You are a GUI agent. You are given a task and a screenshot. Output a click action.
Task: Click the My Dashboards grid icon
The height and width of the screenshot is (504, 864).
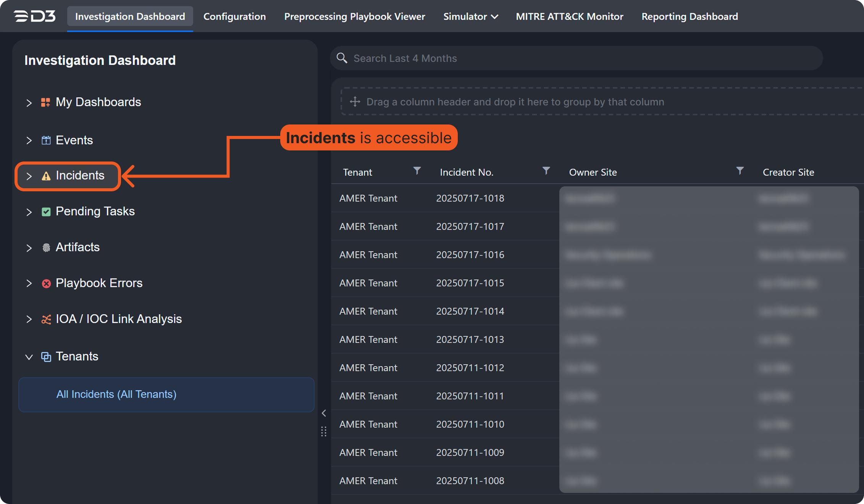46,102
